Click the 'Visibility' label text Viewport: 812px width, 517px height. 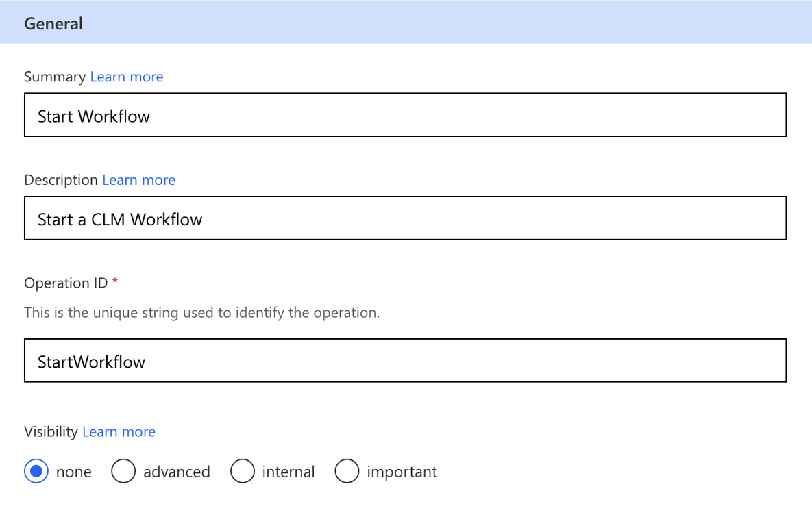tap(51, 432)
